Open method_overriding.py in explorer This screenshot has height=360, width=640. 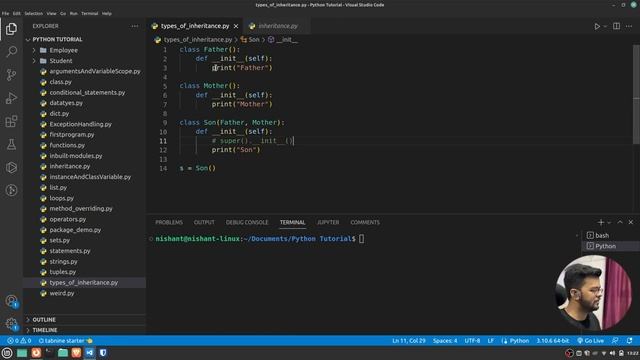tap(84, 209)
